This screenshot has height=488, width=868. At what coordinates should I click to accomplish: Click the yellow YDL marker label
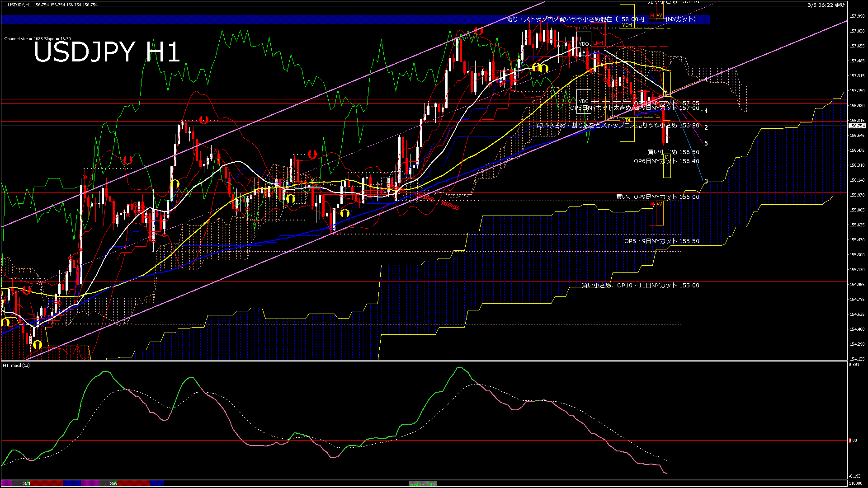click(627, 120)
